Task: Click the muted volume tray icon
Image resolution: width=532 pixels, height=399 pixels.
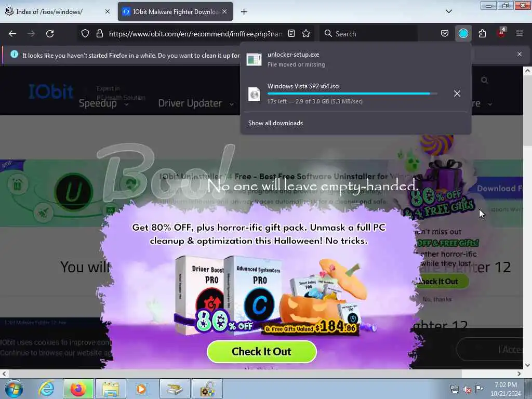Action: point(467,389)
